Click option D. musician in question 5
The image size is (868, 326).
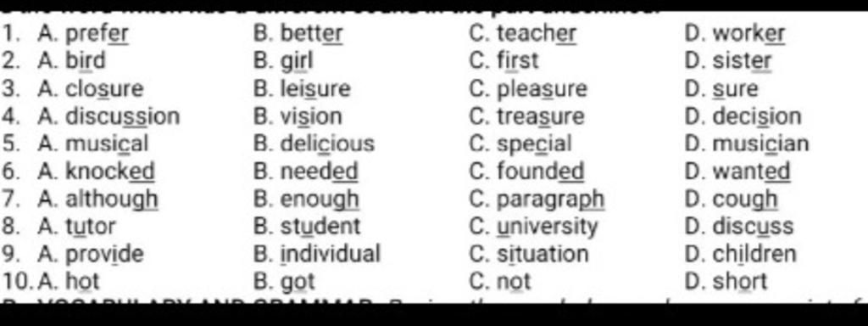coord(747,144)
